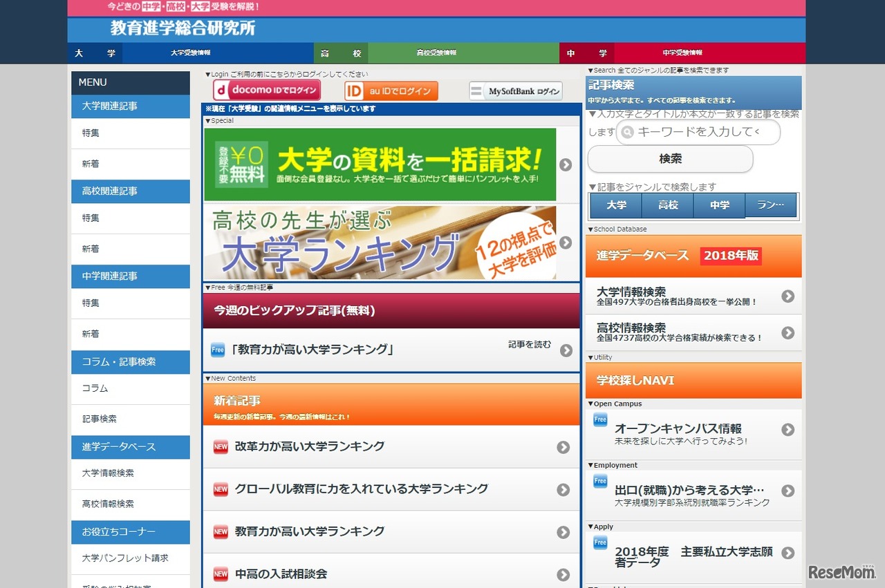Log in with MySoftBank button
885x588 pixels.
point(516,91)
